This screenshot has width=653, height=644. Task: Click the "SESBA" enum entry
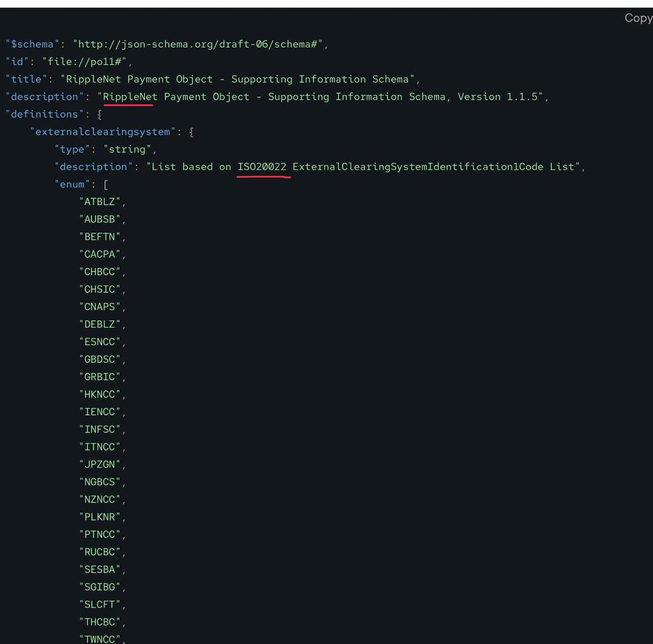tap(100, 569)
